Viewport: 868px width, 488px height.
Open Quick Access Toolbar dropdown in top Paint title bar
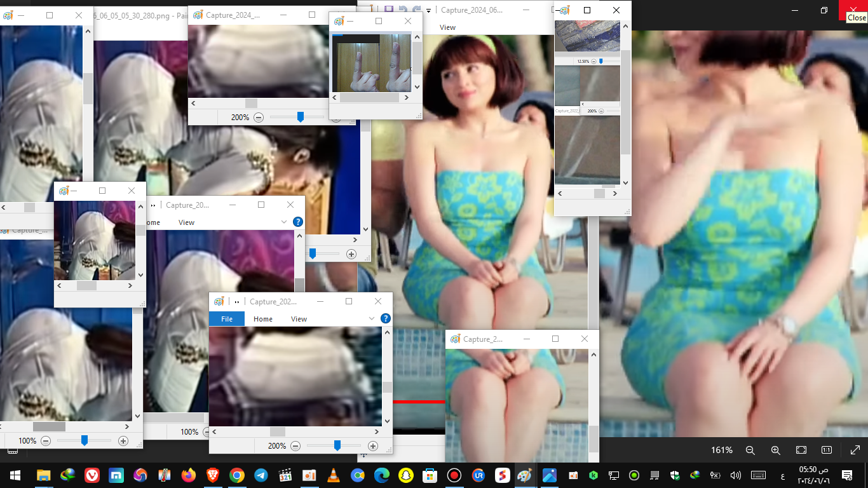pos(428,10)
